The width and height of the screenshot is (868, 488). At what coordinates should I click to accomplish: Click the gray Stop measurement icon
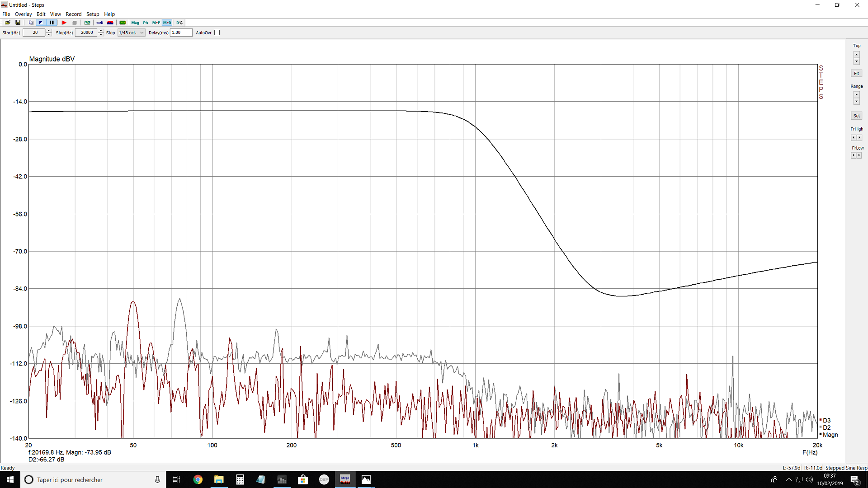[75, 23]
